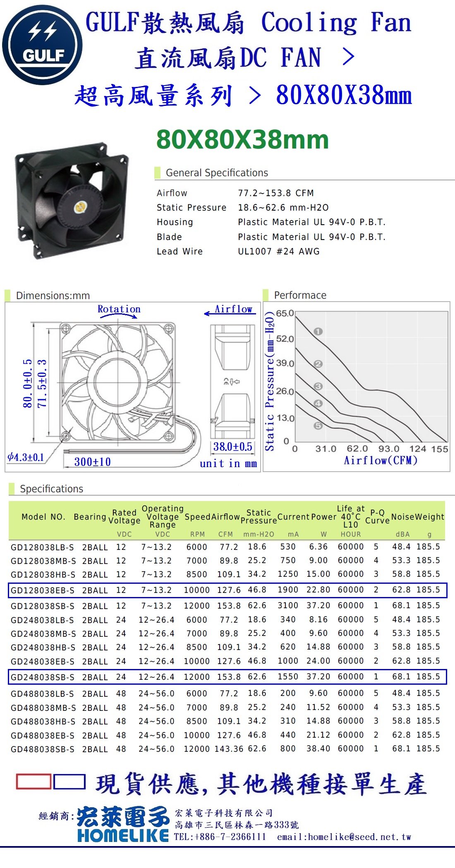
Task: Click model GD128038LB-S in table
Action: [42, 547]
